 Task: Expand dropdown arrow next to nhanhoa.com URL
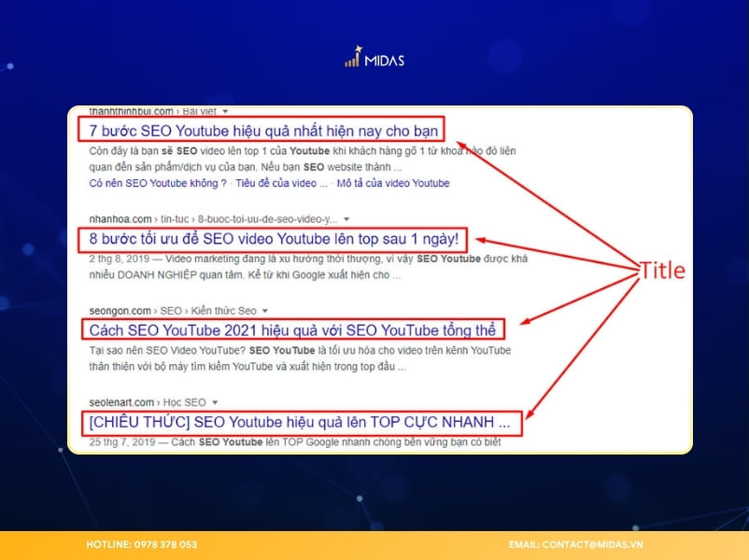346,219
